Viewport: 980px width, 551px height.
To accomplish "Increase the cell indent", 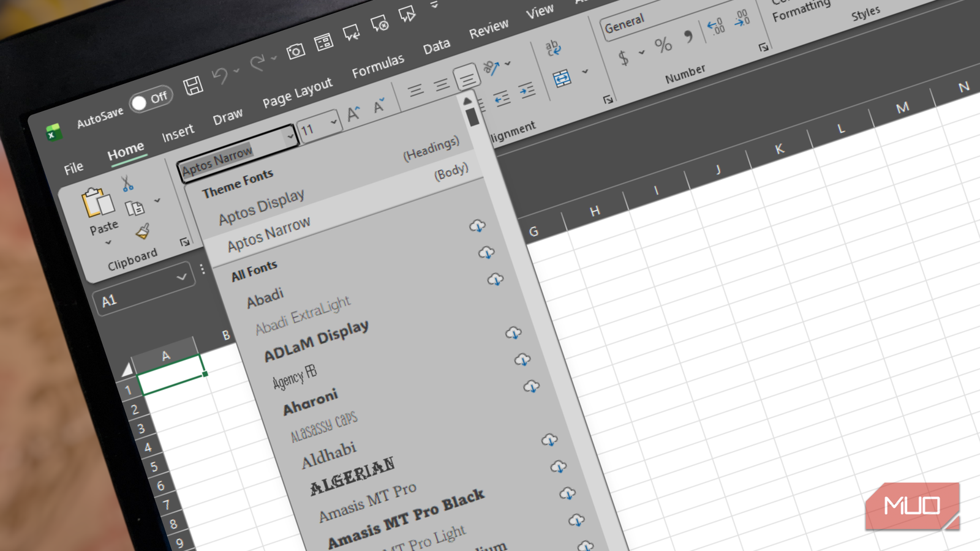I will [527, 92].
